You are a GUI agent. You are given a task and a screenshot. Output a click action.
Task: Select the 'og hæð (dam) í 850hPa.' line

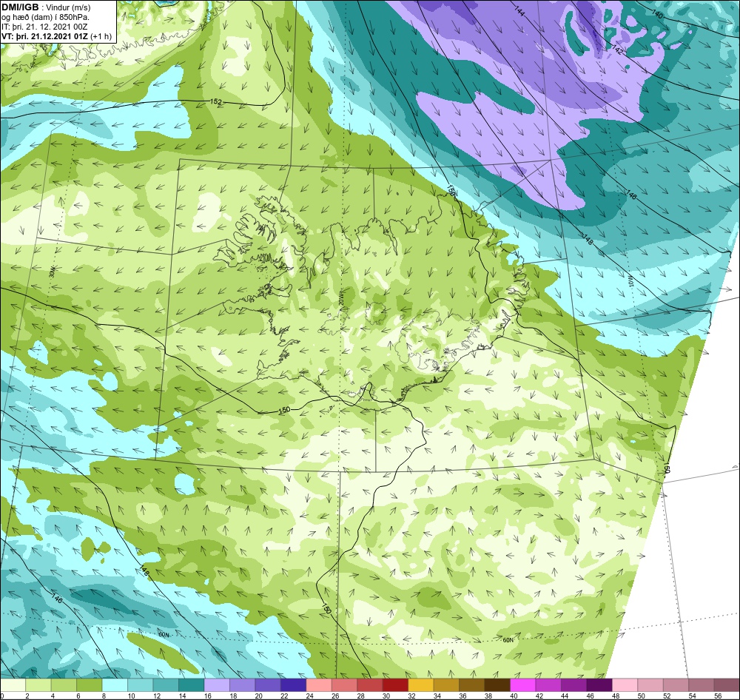coord(45,18)
